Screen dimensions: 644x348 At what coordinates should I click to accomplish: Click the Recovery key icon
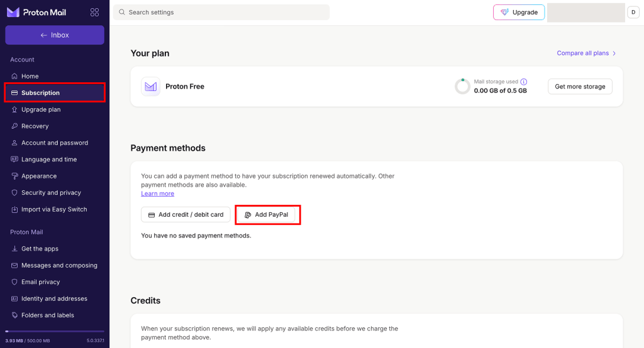(14, 126)
